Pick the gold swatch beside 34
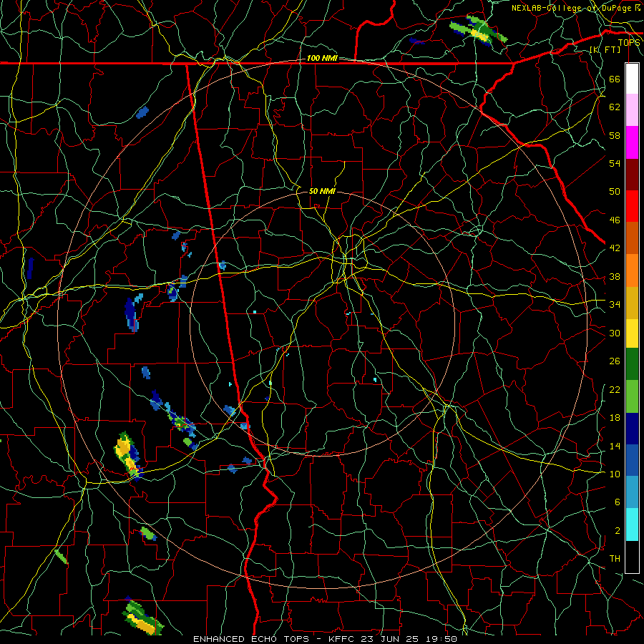 (632, 303)
